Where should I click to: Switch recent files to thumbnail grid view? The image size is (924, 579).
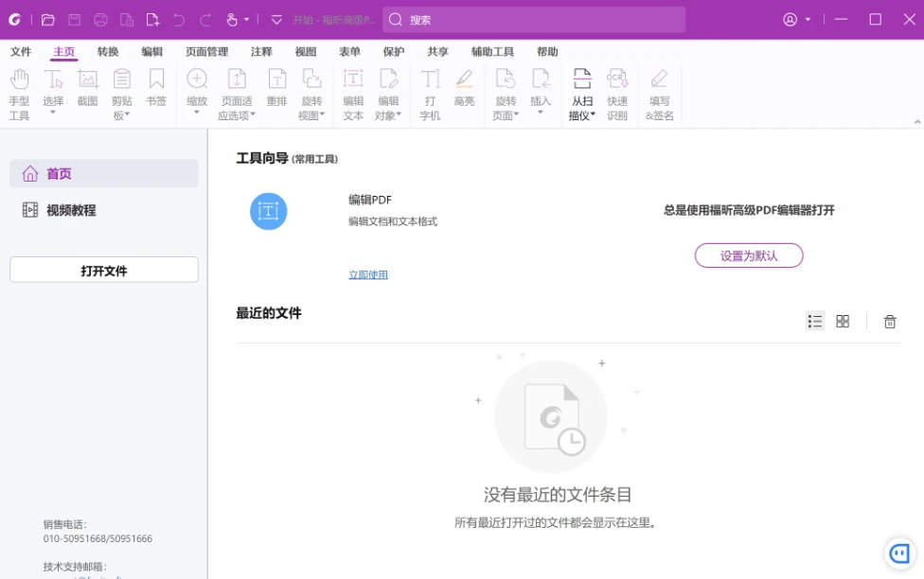point(843,322)
